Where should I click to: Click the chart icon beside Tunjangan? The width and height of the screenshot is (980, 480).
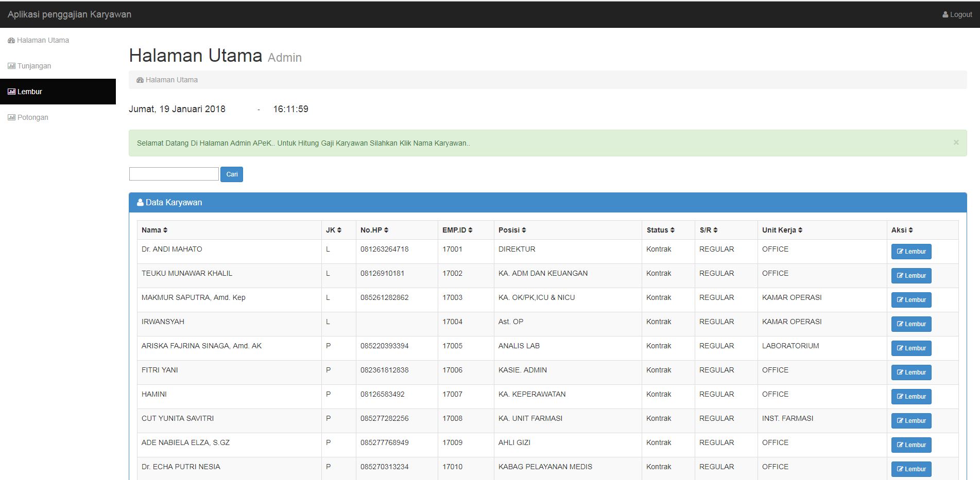pyautogui.click(x=11, y=66)
